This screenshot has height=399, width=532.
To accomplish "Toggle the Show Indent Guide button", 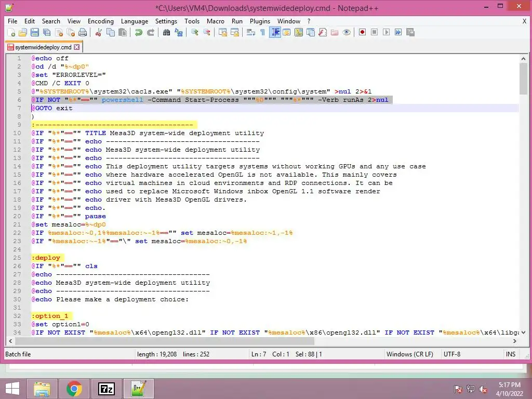I will (x=275, y=32).
